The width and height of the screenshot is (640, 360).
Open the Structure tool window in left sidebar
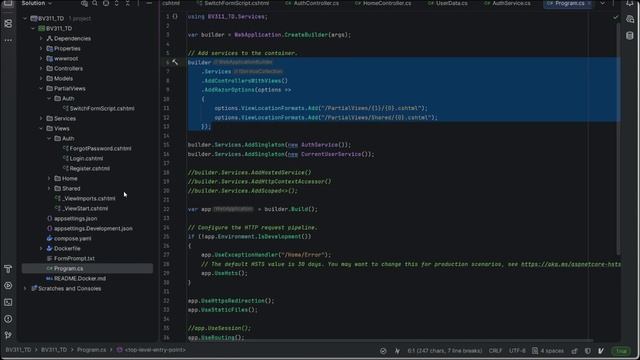pos(8,23)
